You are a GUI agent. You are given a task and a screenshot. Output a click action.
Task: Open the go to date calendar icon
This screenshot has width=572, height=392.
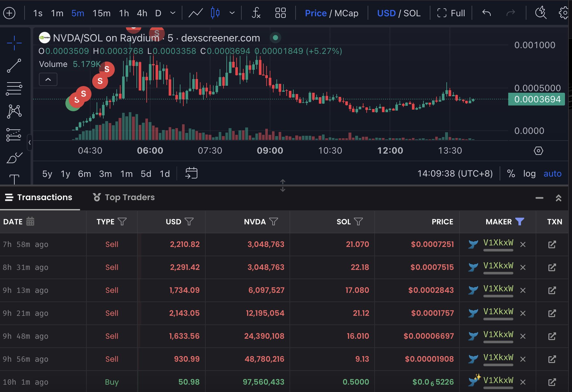(x=191, y=173)
